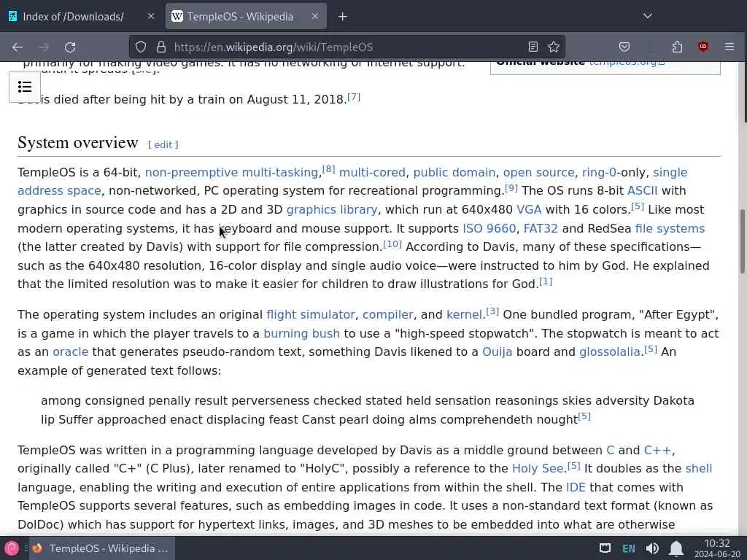Jump to citation [7] after August 11, 2018

tap(354, 97)
